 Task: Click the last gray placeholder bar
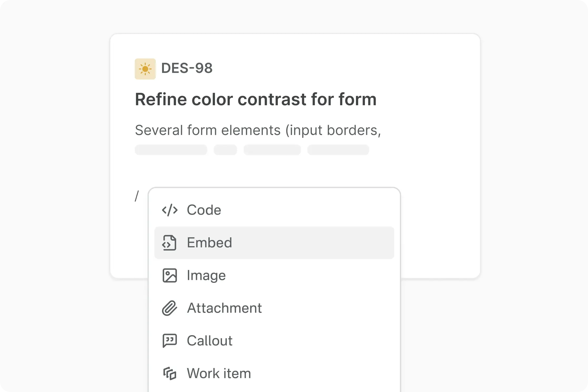[x=338, y=149]
